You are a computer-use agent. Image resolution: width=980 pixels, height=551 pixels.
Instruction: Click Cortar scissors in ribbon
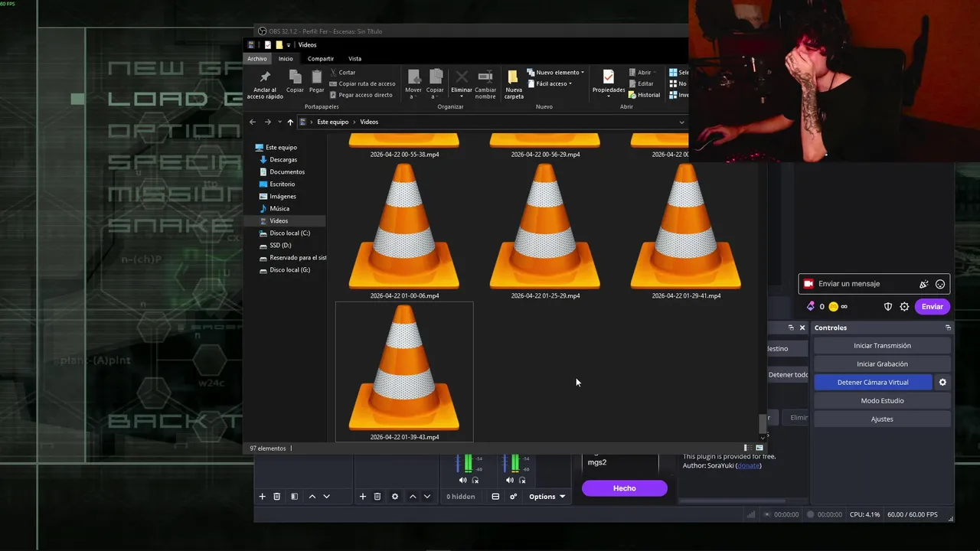pyautogui.click(x=342, y=73)
